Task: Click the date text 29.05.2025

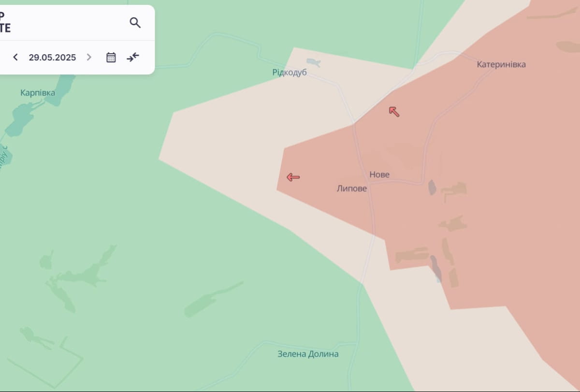Action: [x=52, y=58]
